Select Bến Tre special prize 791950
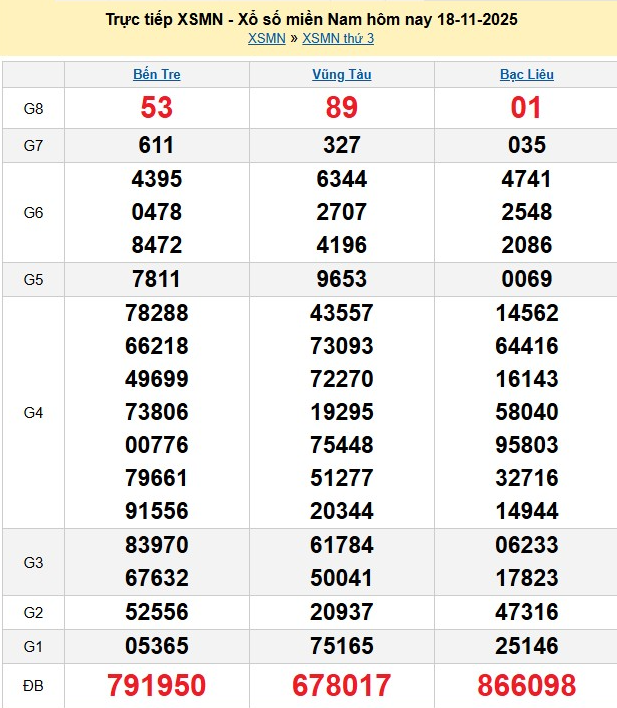This screenshot has height=708, width=617. pos(157,685)
